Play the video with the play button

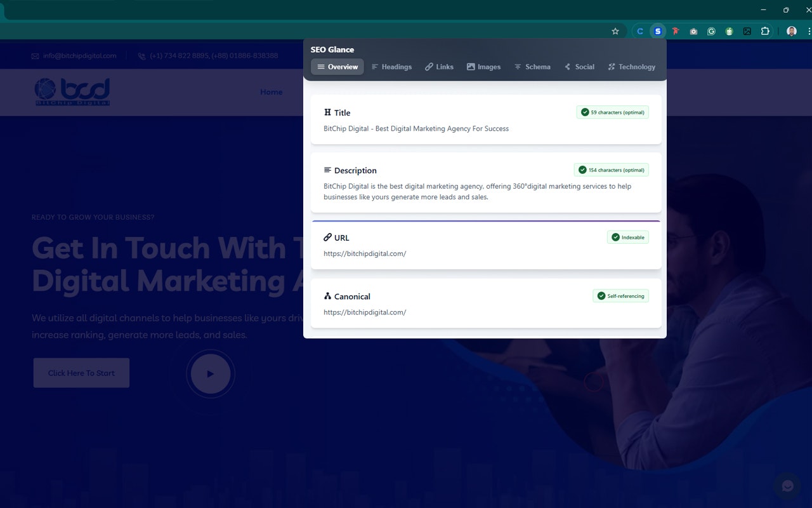point(211,373)
